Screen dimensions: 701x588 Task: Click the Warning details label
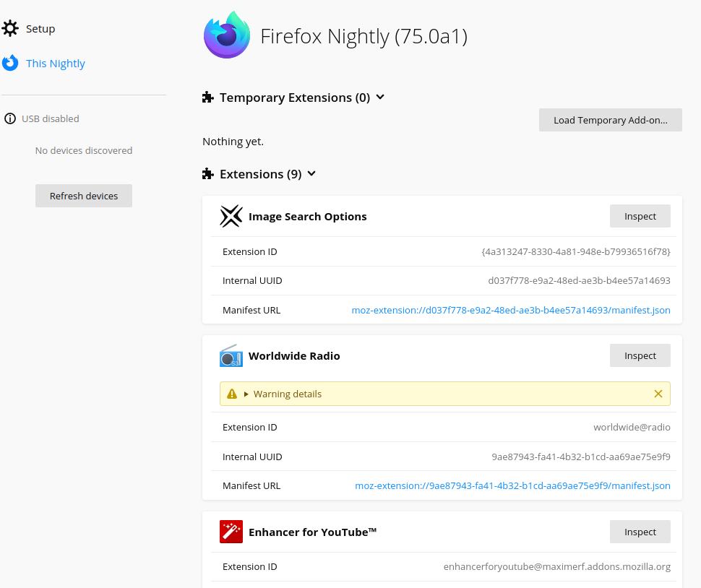pos(288,394)
